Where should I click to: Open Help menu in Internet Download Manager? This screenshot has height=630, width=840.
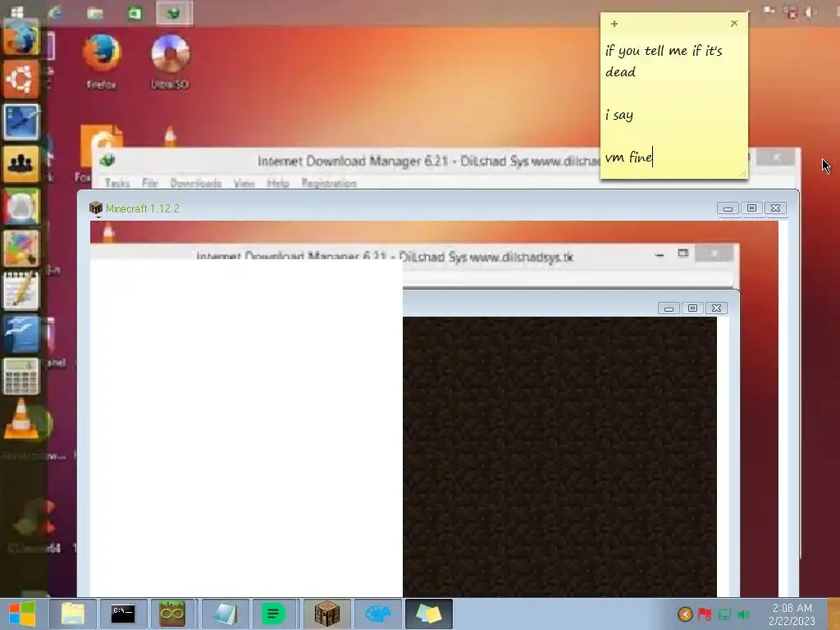[x=278, y=183]
